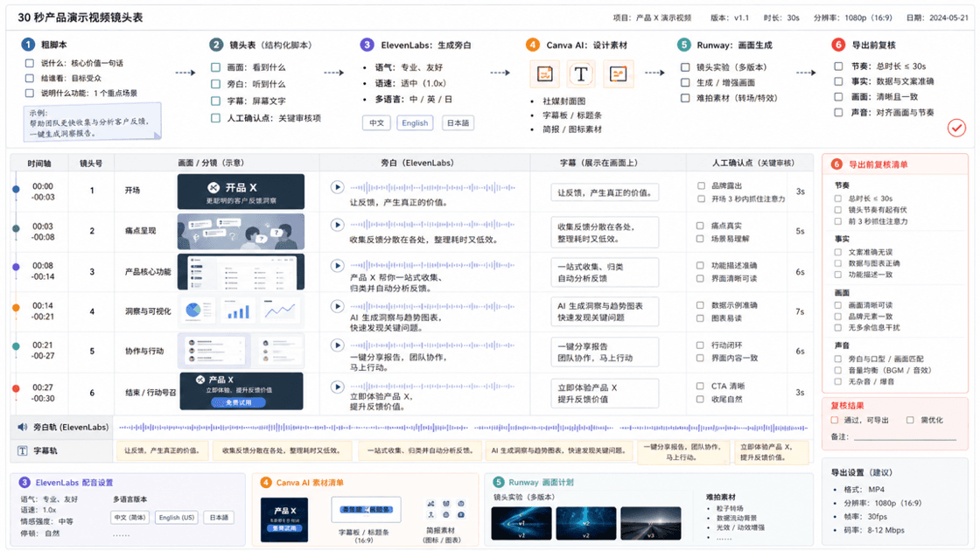
Task: Click the large T text icon under Canva AI
Action: (581, 74)
